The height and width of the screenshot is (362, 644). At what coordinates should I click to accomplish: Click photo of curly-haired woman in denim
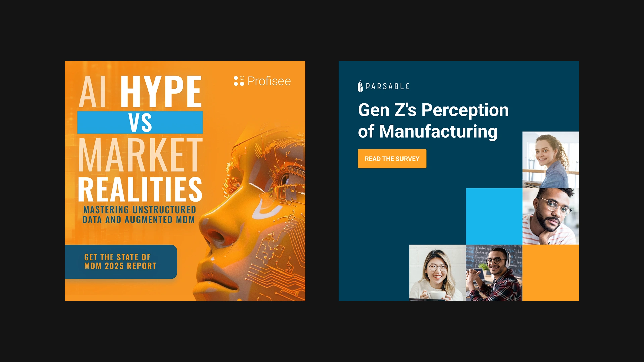click(x=550, y=160)
